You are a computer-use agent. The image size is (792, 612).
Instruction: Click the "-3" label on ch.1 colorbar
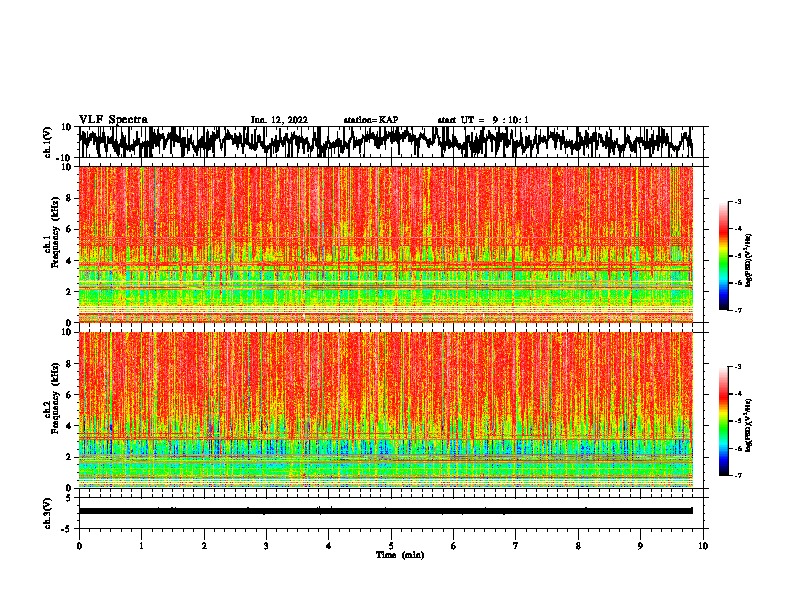[738, 202]
